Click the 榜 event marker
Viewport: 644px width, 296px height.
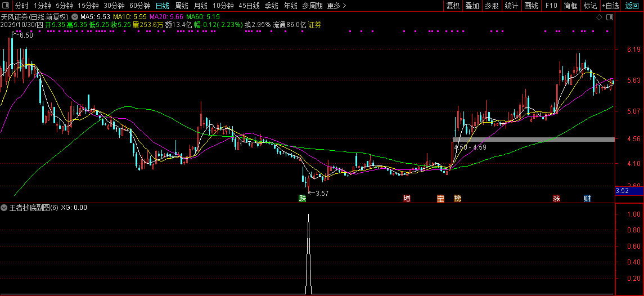457,199
